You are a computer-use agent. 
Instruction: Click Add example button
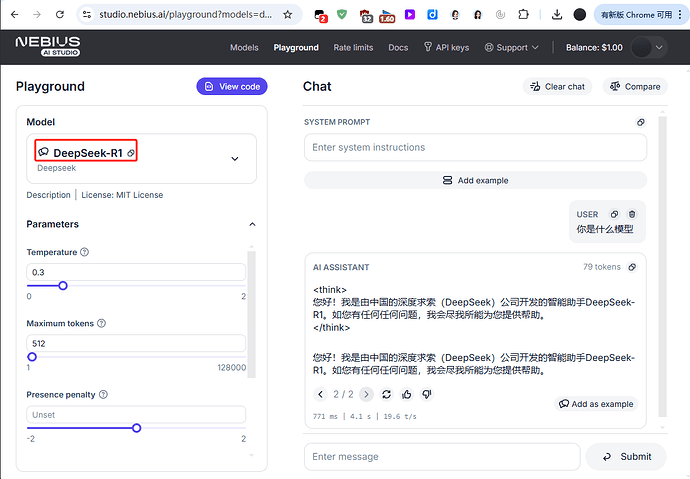tap(475, 180)
